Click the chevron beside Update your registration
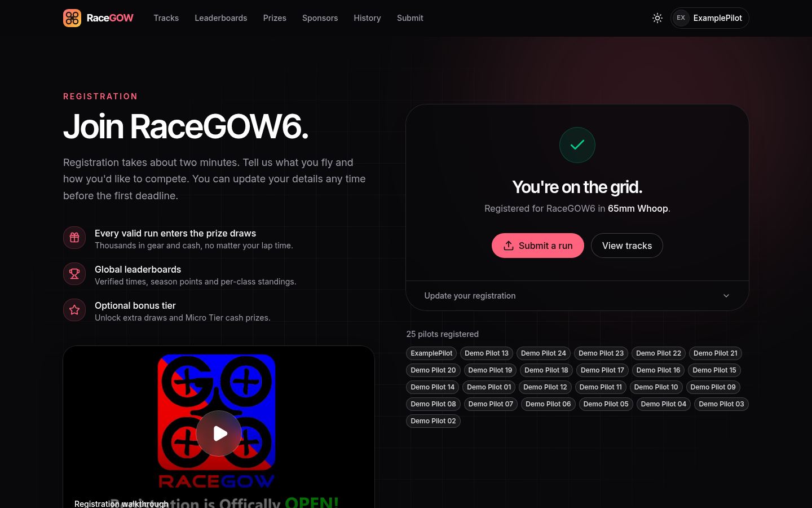 726,296
